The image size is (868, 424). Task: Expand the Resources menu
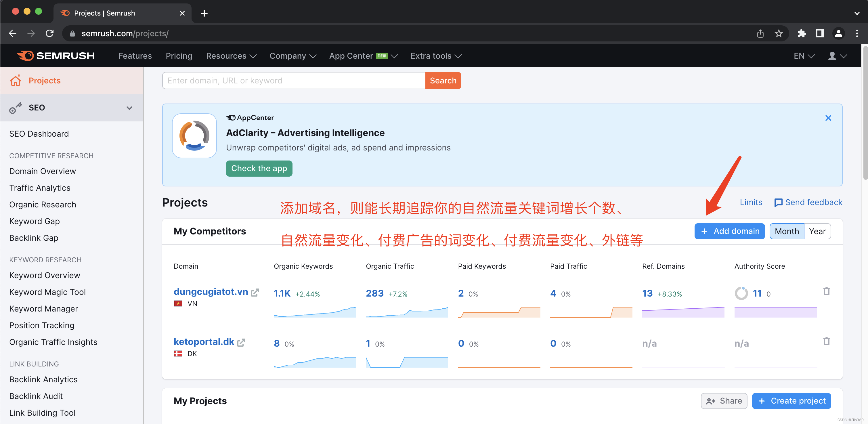tap(231, 56)
